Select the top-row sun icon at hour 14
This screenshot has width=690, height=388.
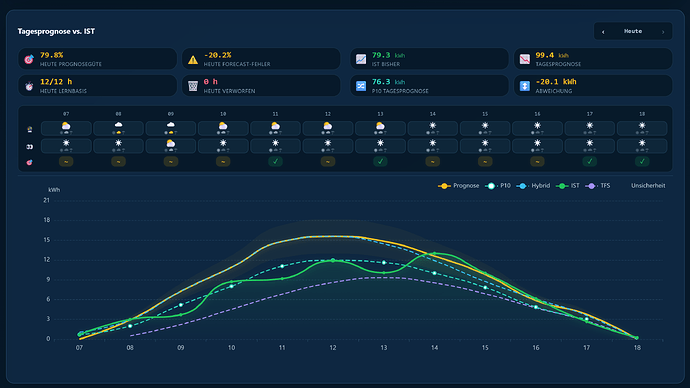click(433, 126)
